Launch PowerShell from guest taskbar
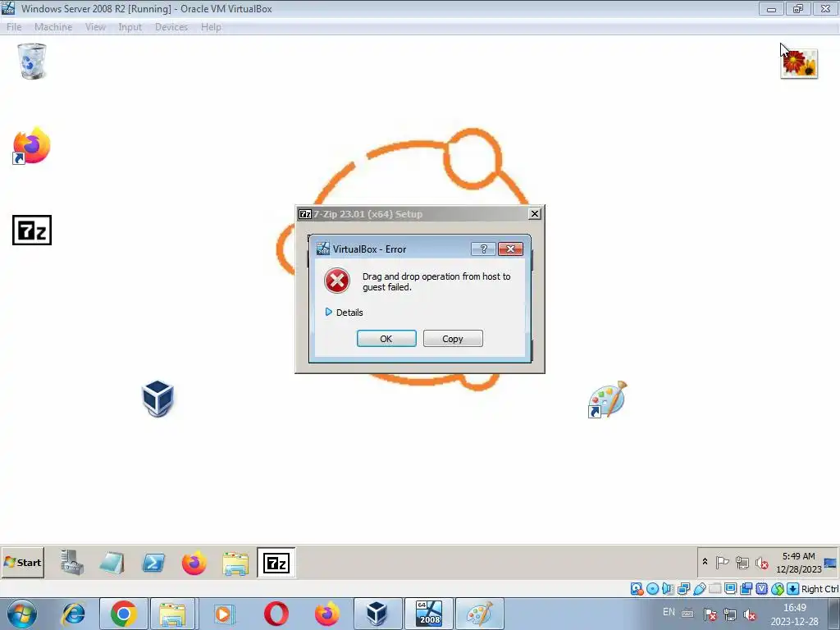 pyautogui.click(x=153, y=563)
